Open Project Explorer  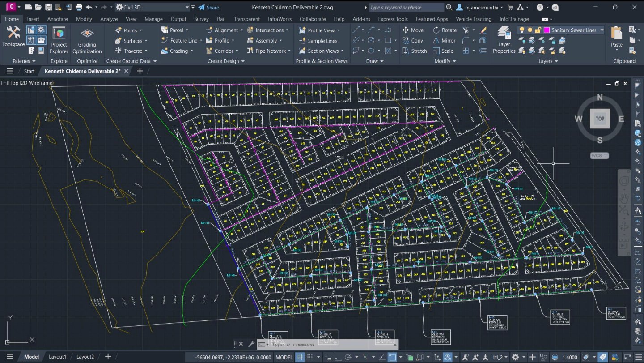coord(59,40)
